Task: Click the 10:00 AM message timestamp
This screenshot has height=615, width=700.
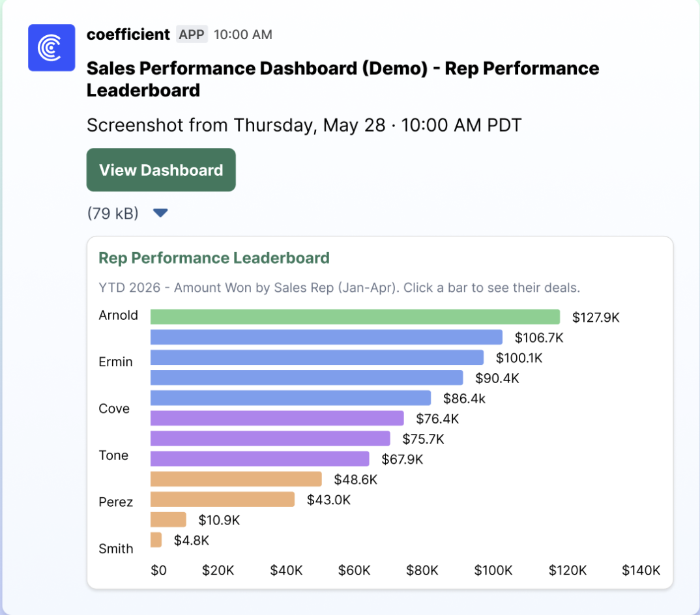Action: pyautogui.click(x=243, y=35)
